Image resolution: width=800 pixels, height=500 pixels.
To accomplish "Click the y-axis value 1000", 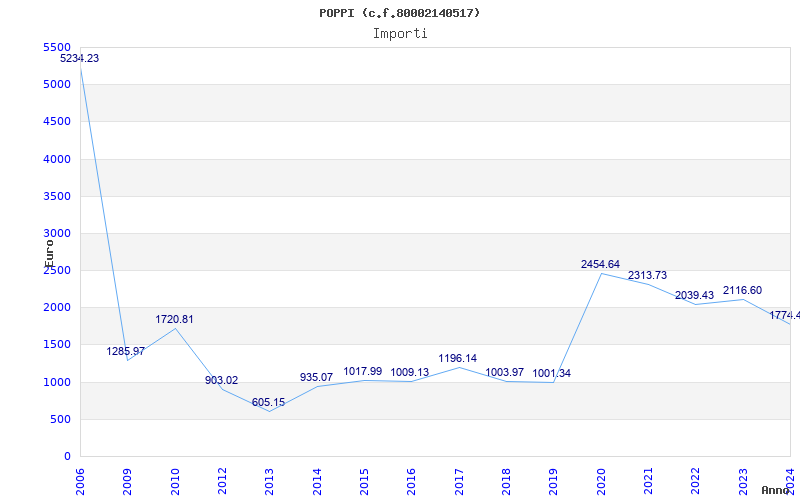I will pos(57,382).
